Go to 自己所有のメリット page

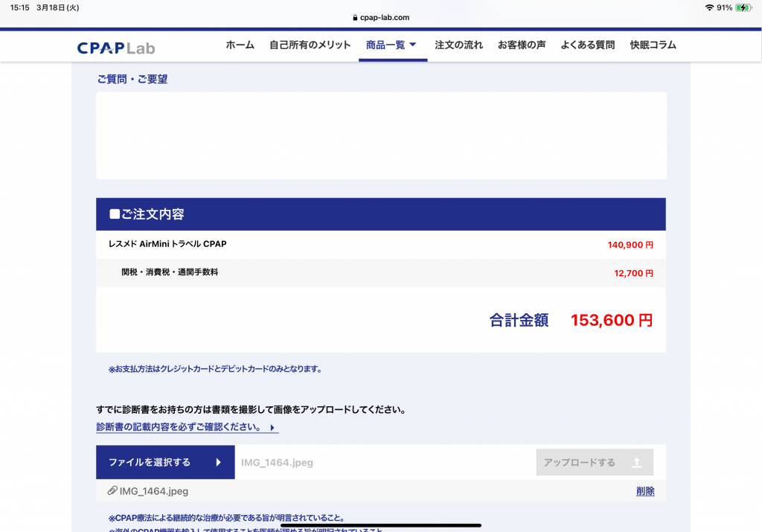(310, 45)
